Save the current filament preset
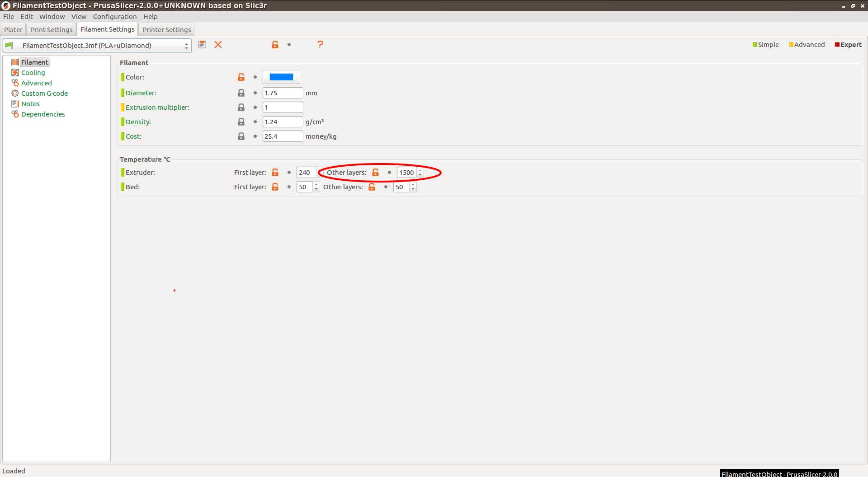 tap(202, 45)
